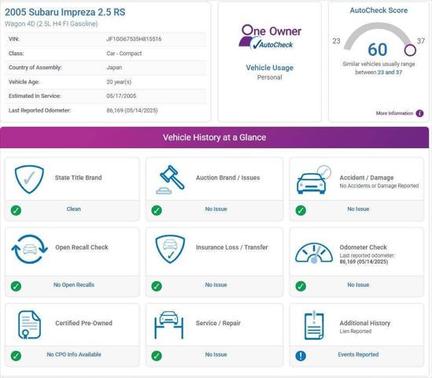Viewport: 432px width, 378px height.
Task: Click the Odometer Check gauge icon
Action: [314, 253]
